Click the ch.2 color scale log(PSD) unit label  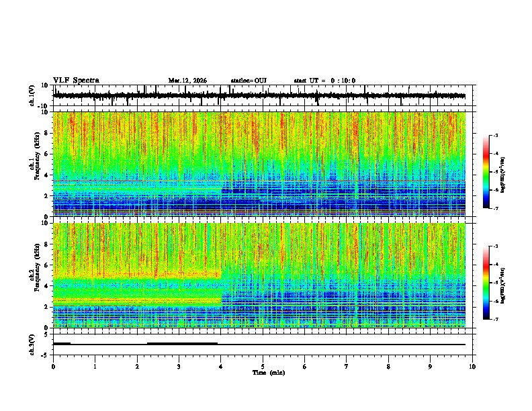502,286
